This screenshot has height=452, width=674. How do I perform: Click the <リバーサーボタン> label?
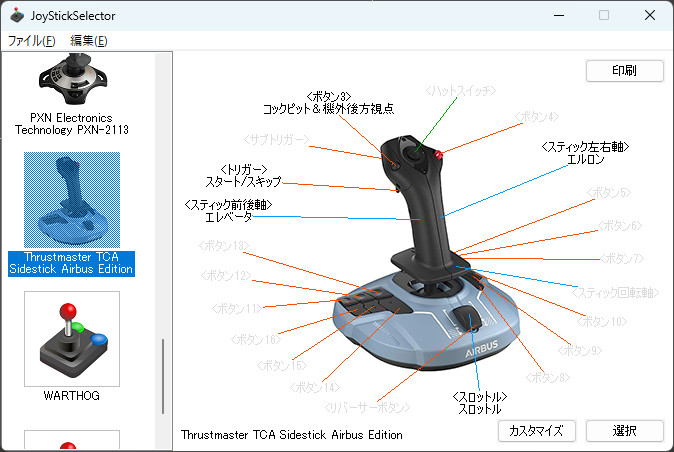[367, 407]
